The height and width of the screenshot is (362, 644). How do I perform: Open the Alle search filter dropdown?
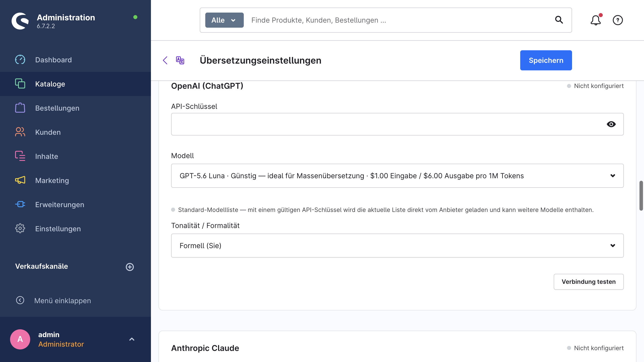point(224,20)
